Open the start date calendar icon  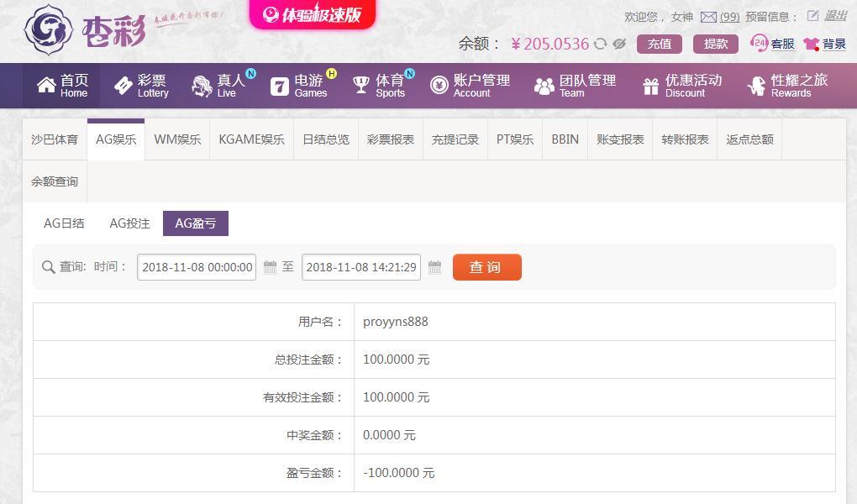(x=270, y=267)
